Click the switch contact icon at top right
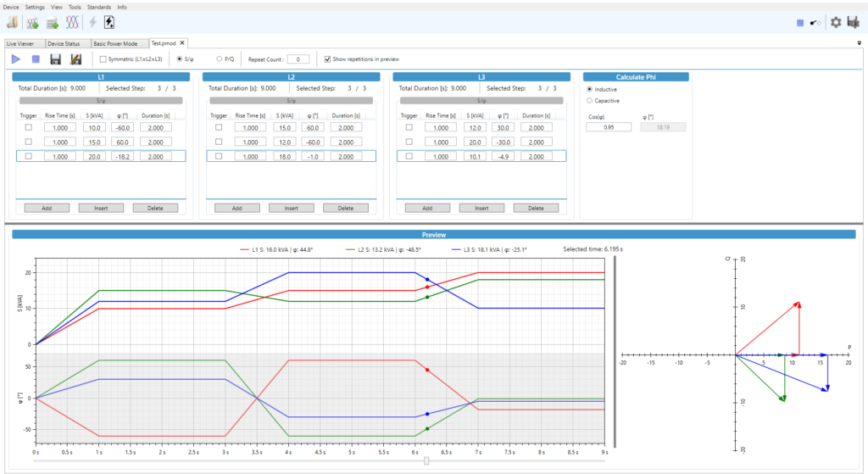The width and height of the screenshot is (868, 474). [x=817, y=23]
